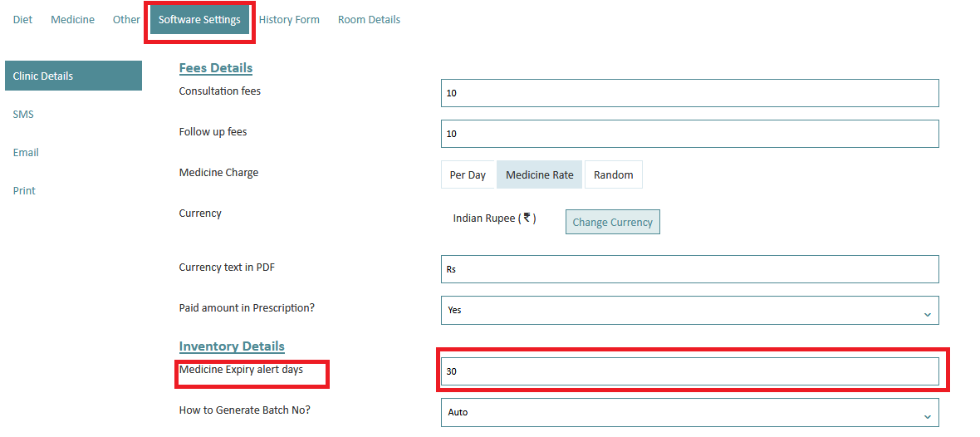This screenshot has width=980, height=437.
Task: Click the Medicine Expiry alert days field
Action: click(x=690, y=371)
